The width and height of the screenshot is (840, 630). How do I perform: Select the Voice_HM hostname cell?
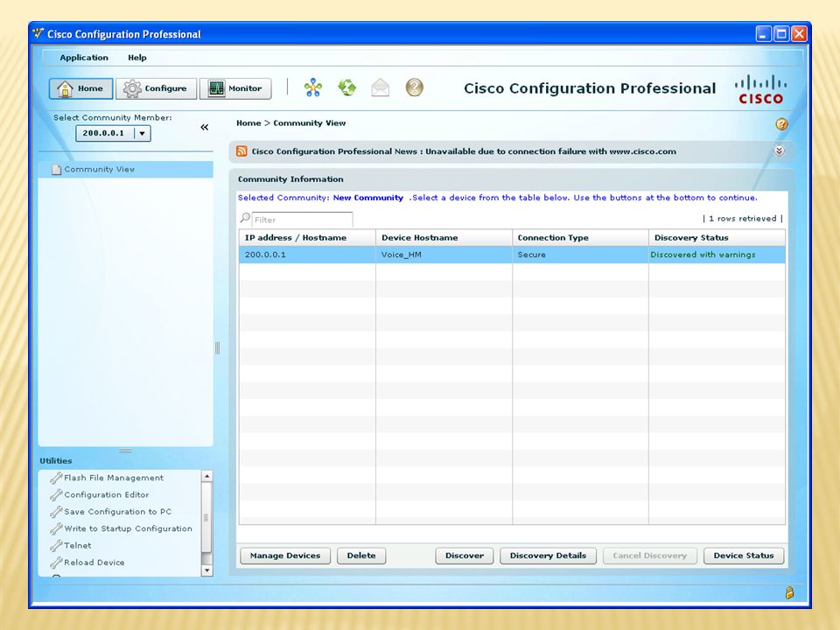(444, 255)
